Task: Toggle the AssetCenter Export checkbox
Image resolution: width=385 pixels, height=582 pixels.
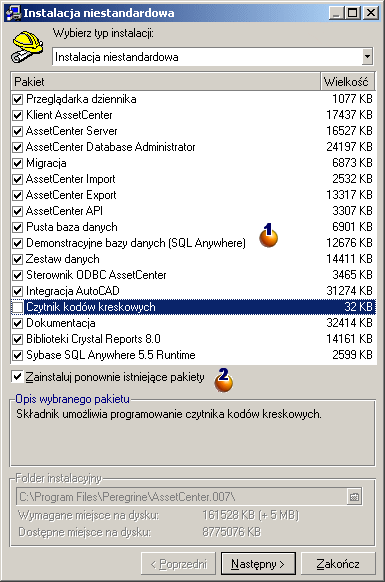Action: (x=17, y=195)
